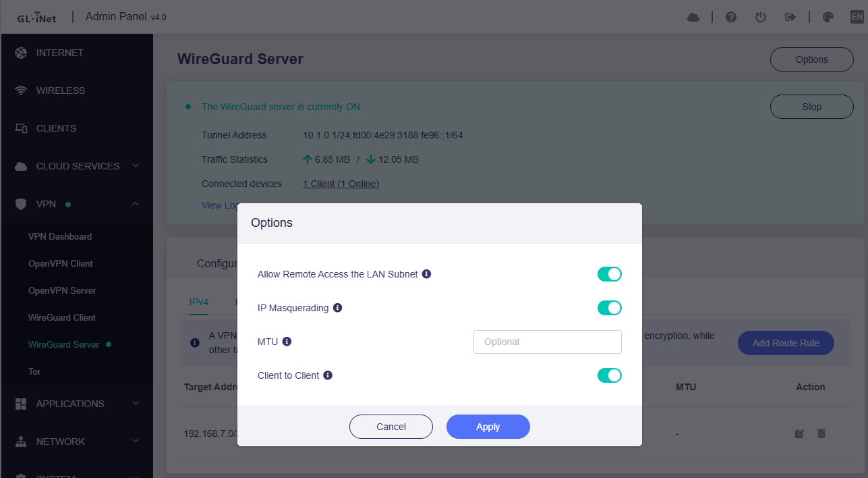The image size is (868, 478).
Task: Click the logout icon in header
Action: [x=790, y=17]
